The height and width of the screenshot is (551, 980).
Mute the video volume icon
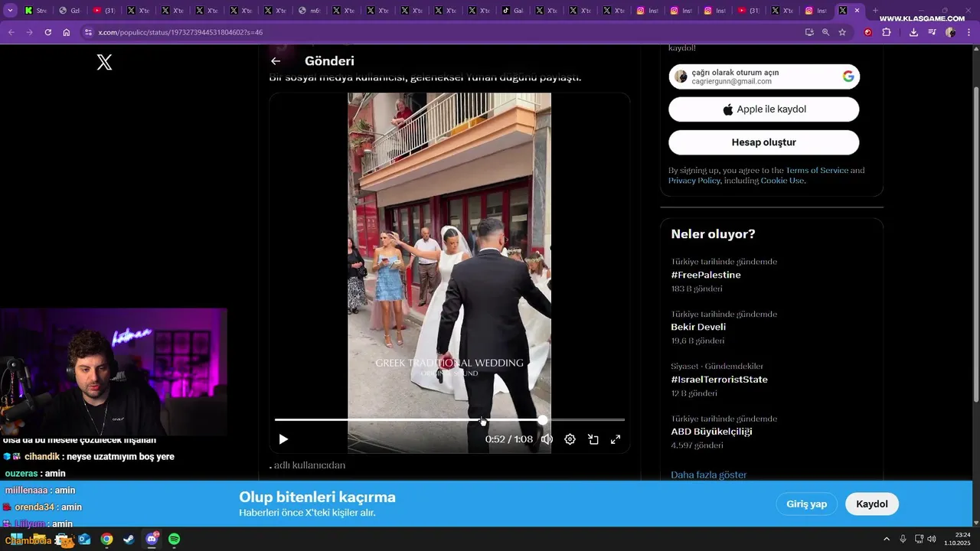pyautogui.click(x=547, y=439)
